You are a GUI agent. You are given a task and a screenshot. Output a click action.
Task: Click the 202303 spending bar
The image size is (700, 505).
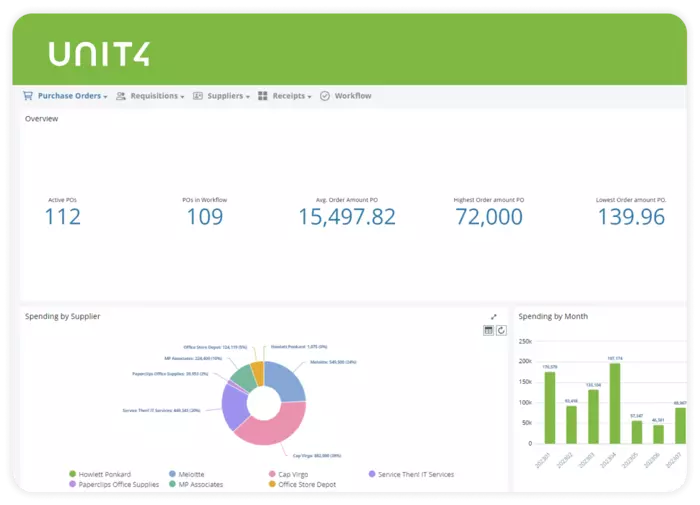[593, 417]
